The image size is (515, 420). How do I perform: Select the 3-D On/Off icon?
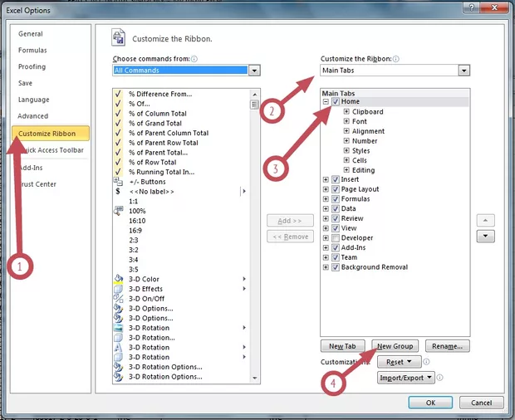point(118,298)
